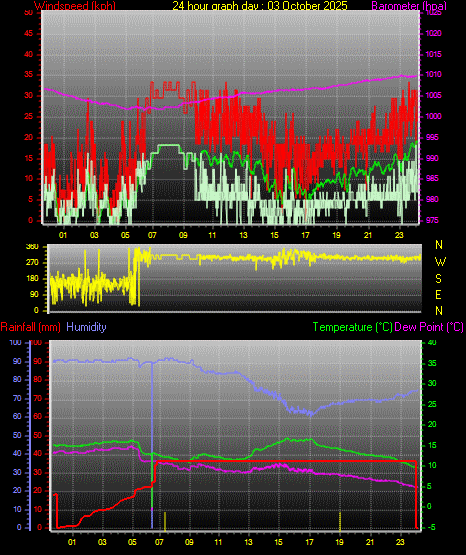This screenshot has width=466, height=555.
Task: Click the top "N" compass letter beside direction graph
Action: point(439,245)
